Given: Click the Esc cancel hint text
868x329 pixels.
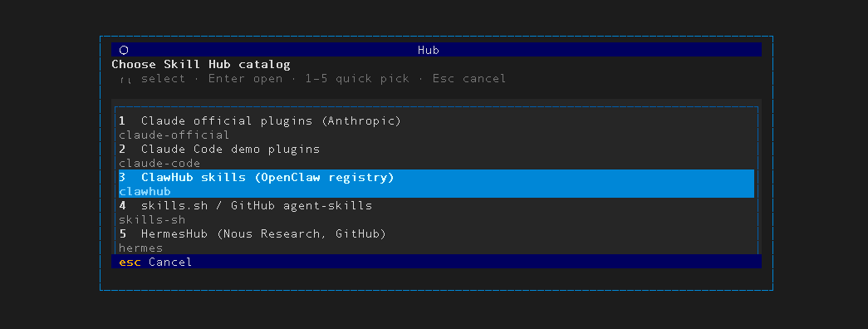Looking at the screenshot, I should [x=469, y=79].
